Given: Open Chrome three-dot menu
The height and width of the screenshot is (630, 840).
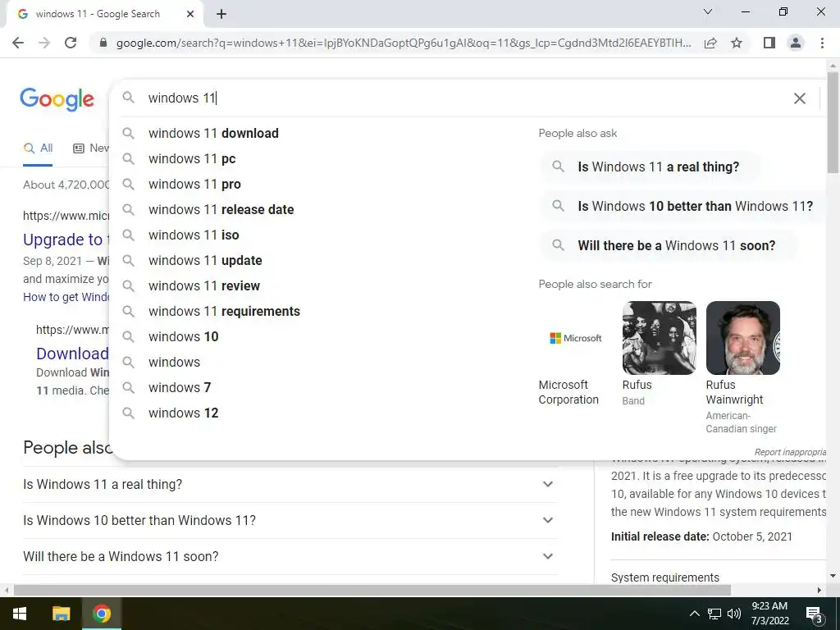Looking at the screenshot, I should pos(822,43).
